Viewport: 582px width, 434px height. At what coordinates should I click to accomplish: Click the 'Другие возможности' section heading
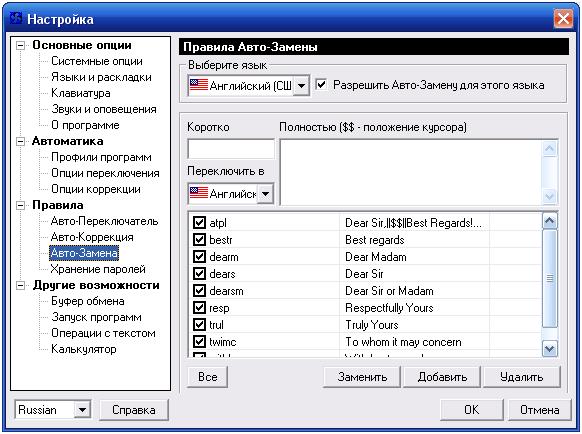tap(96, 285)
